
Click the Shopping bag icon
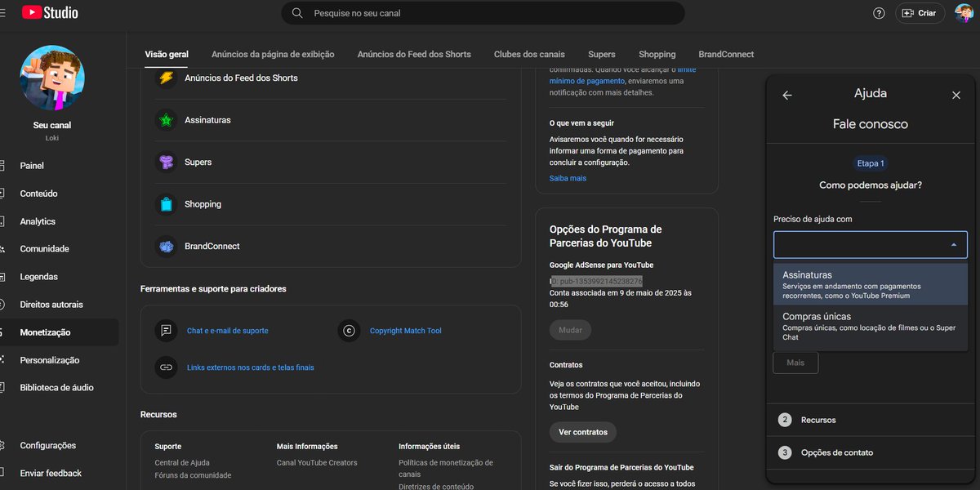coord(167,204)
